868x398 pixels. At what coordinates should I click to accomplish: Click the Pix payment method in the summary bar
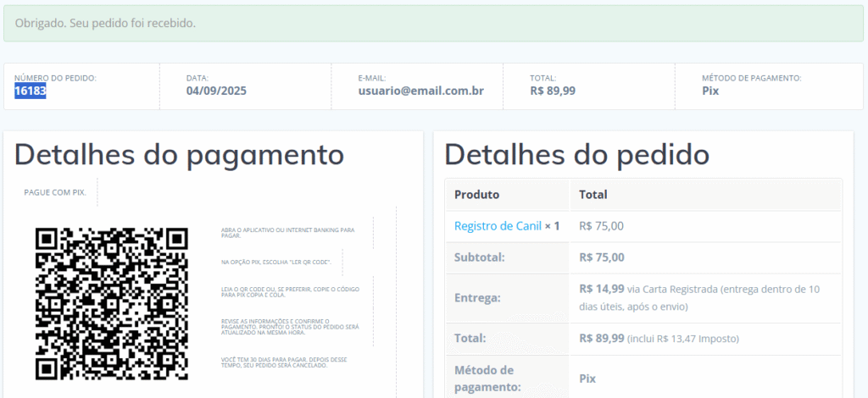(710, 91)
